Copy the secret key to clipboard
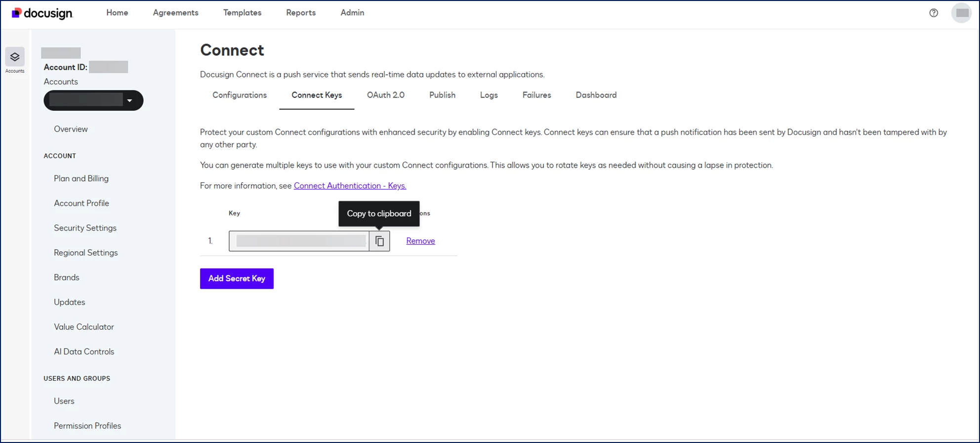The height and width of the screenshot is (443, 980). pyautogui.click(x=379, y=241)
